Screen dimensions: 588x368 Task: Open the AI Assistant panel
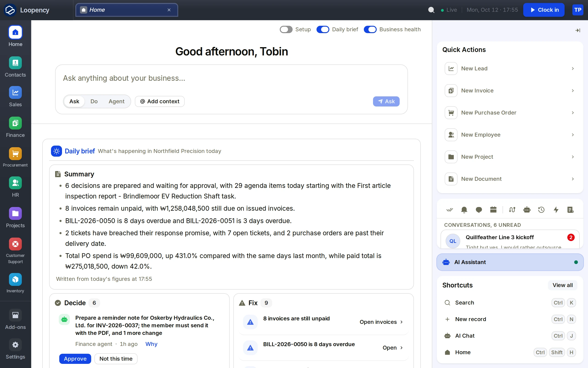click(x=510, y=262)
